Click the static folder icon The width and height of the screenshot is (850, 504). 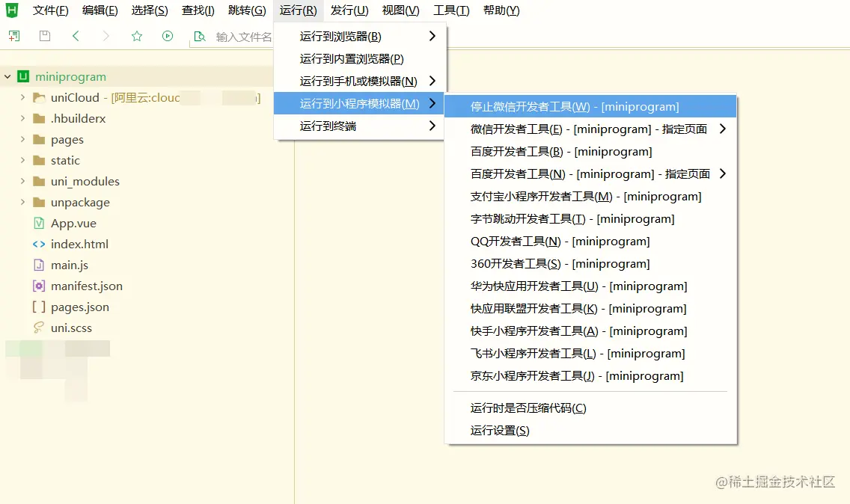tap(39, 161)
